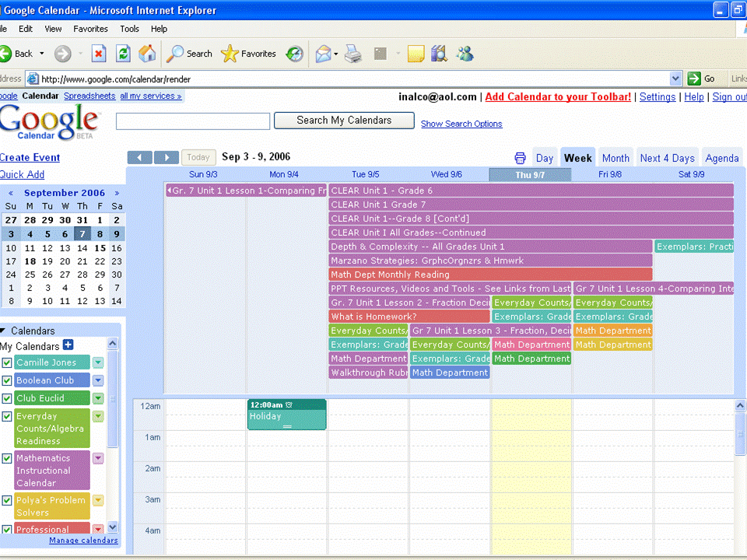The height and width of the screenshot is (560, 747).
Task: Switch to the Day view tab
Action: click(x=544, y=158)
